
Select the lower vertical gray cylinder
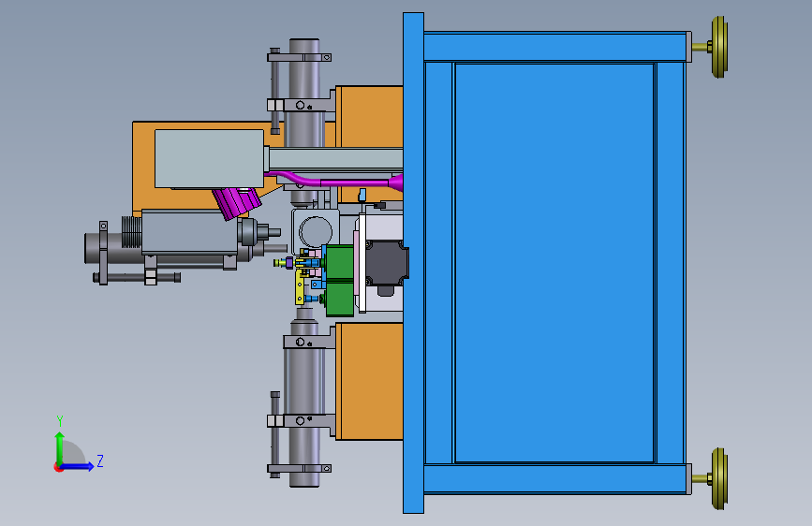(x=304, y=402)
